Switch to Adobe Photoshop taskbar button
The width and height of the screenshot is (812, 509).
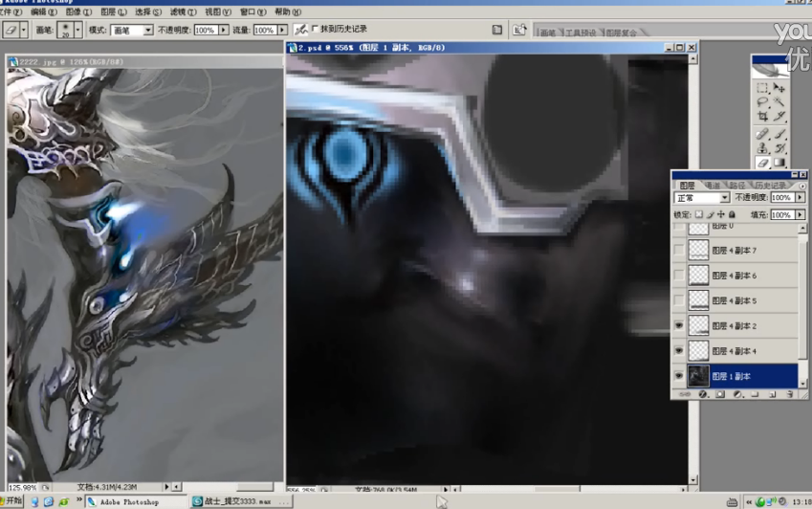tap(136, 501)
